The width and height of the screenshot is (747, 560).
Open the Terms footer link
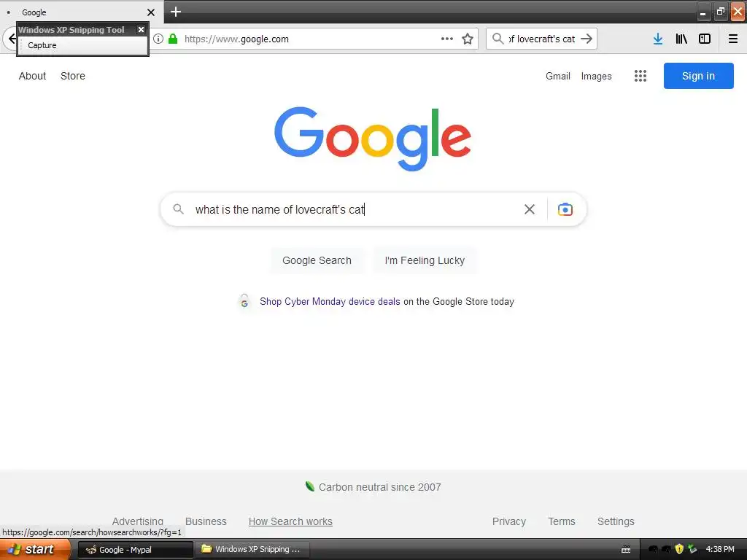(562, 521)
